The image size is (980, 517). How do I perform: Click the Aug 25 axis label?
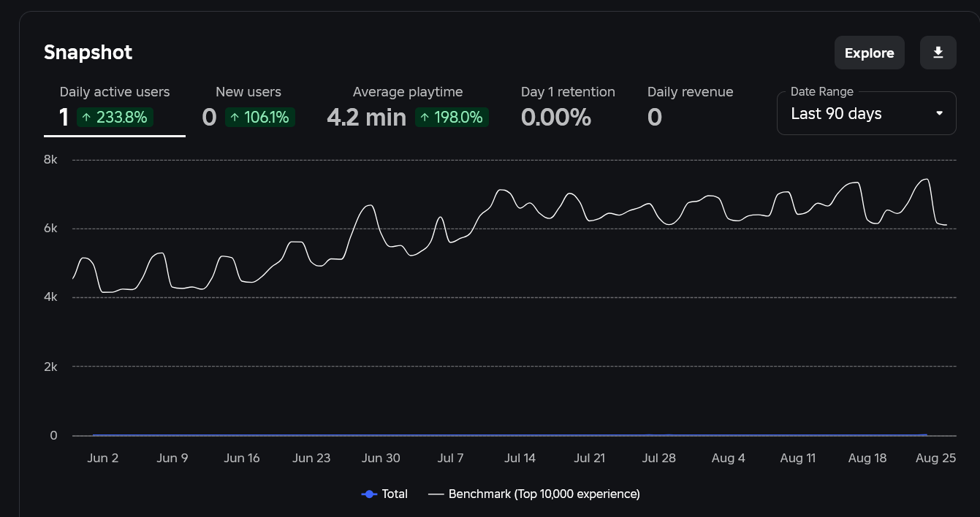(937, 459)
